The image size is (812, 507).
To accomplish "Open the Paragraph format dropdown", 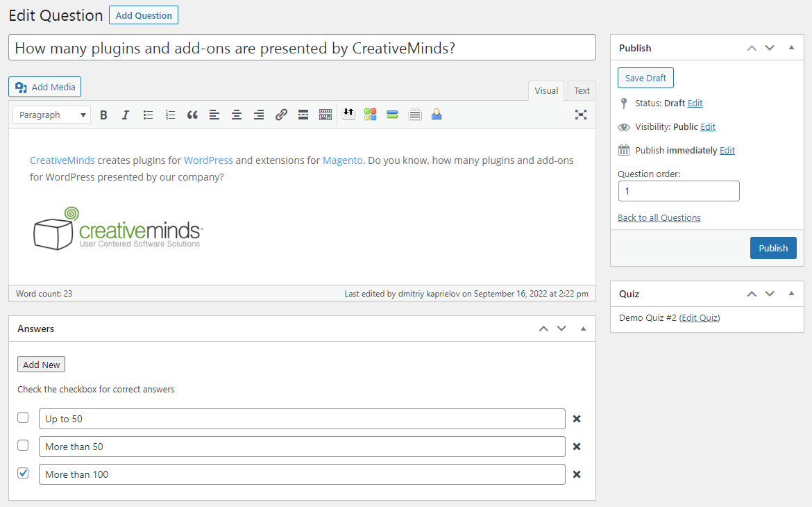I will tap(52, 115).
